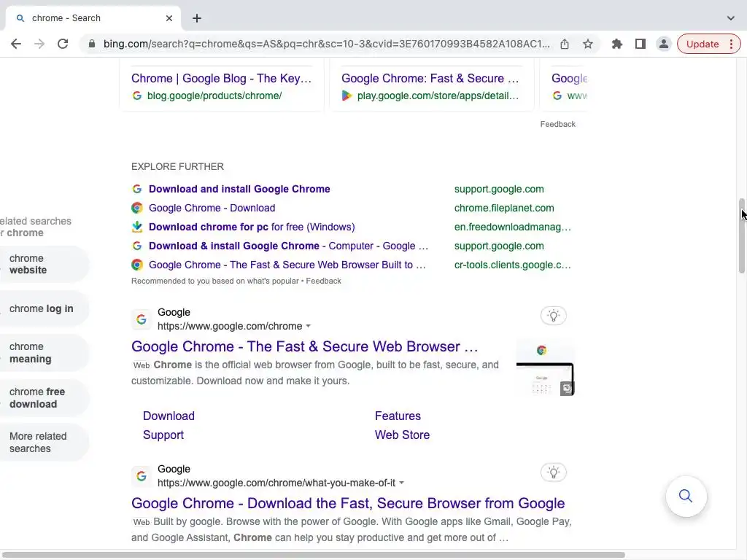The image size is (747, 560).
Task: Reload the current page
Action: point(63,44)
